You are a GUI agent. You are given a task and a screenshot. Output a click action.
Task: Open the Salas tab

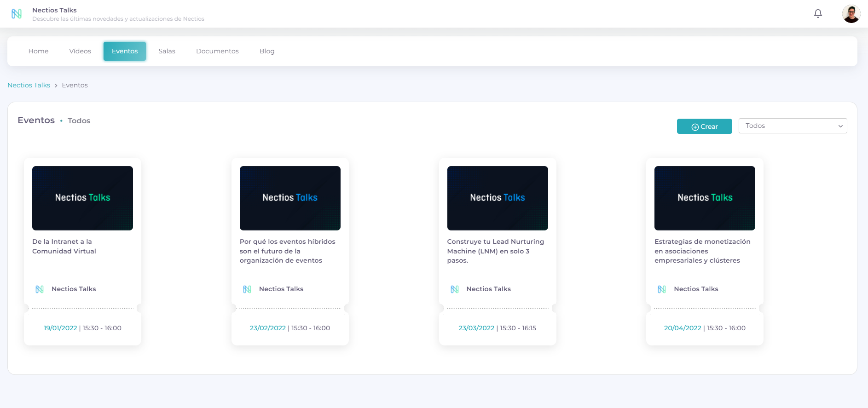pos(167,51)
